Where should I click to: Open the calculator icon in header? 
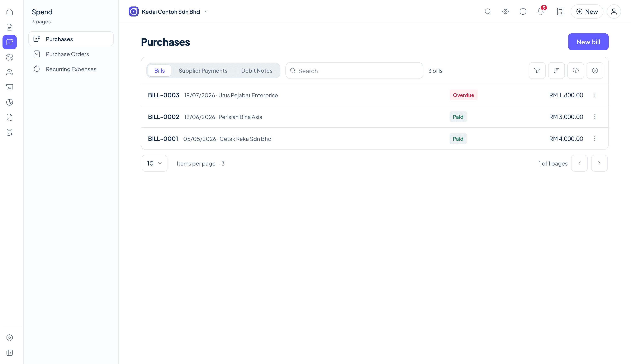(560, 11)
